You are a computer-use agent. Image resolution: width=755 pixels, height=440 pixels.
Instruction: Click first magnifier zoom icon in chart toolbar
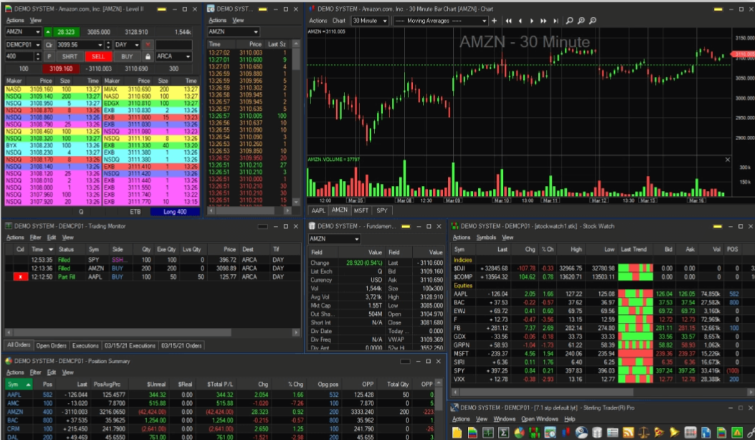(570, 21)
